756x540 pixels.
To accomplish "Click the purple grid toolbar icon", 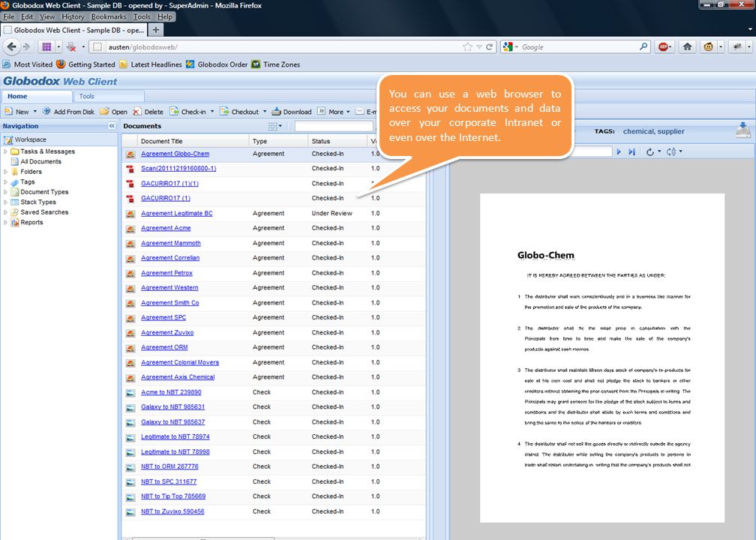I will pos(46,46).
